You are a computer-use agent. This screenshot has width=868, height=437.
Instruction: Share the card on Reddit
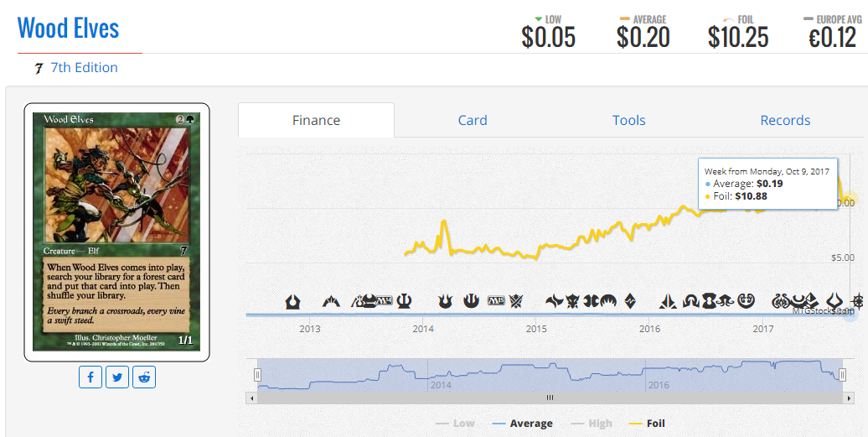tap(144, 377)
